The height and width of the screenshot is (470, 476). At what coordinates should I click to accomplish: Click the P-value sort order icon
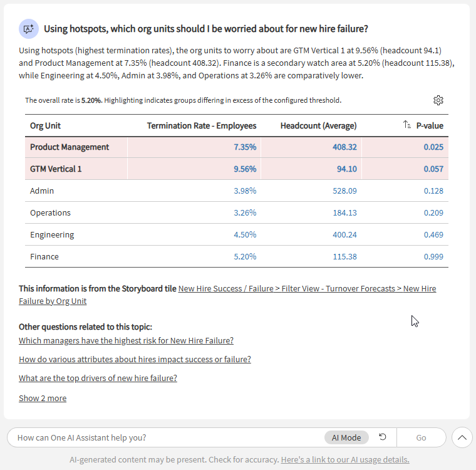(x=407, y=125)
